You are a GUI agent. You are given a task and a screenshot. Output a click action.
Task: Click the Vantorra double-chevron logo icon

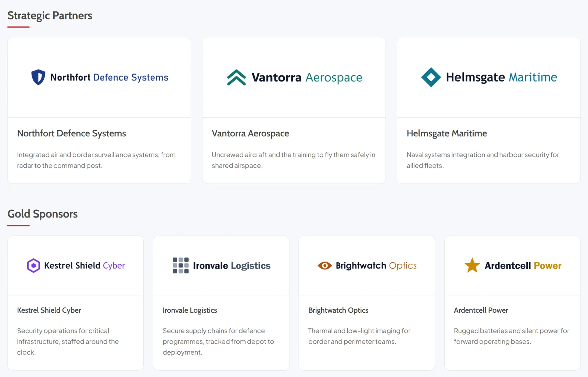point(236,77)
